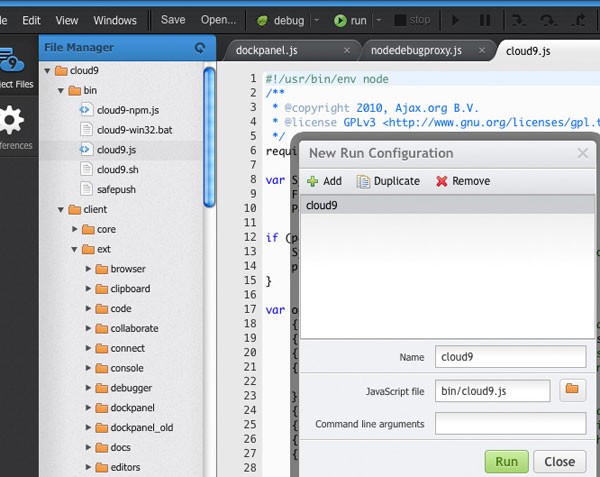
Task: Close the nodedebugproxy.js tab
Action: [482, 50]
